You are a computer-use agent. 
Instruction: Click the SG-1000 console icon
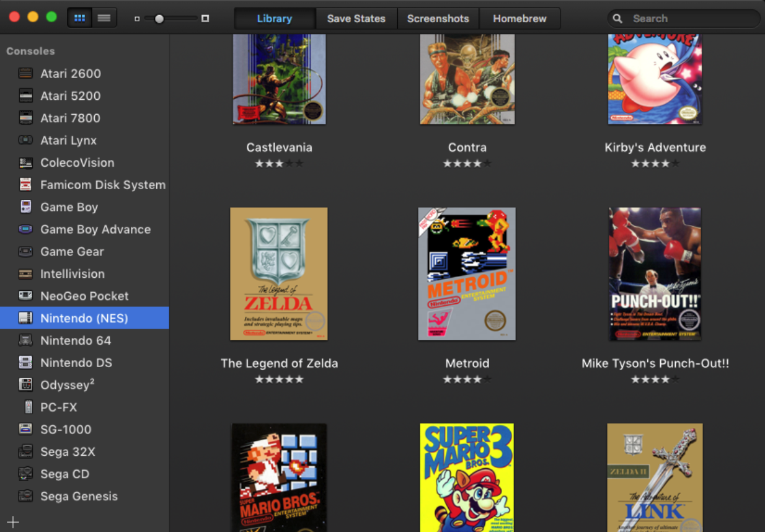pos(25,430)
